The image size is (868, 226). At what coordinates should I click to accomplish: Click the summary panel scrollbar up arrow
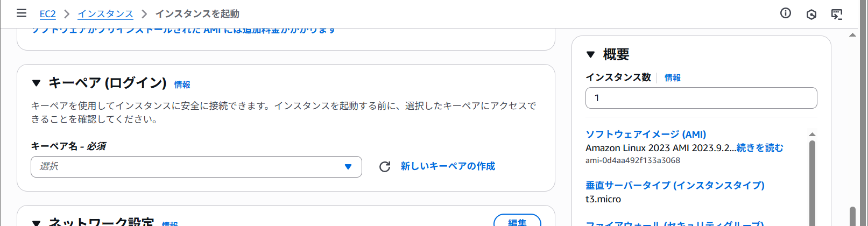point(812,135)
